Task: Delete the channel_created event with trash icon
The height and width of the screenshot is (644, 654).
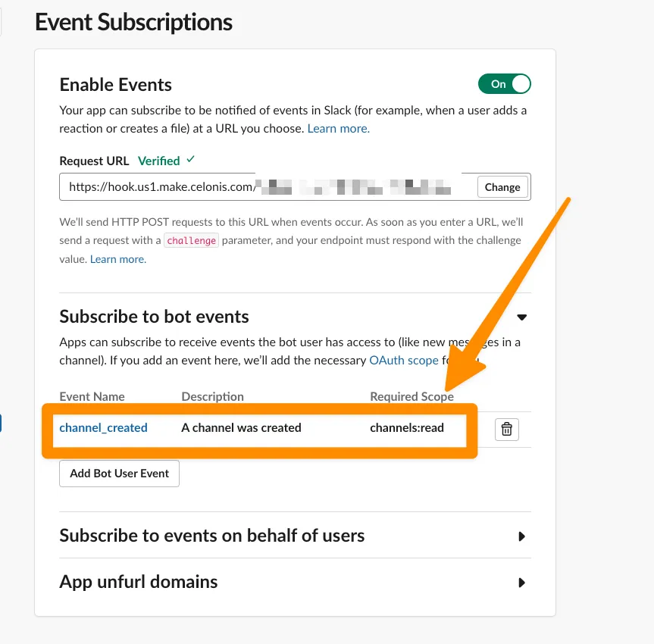Action: 507,430
